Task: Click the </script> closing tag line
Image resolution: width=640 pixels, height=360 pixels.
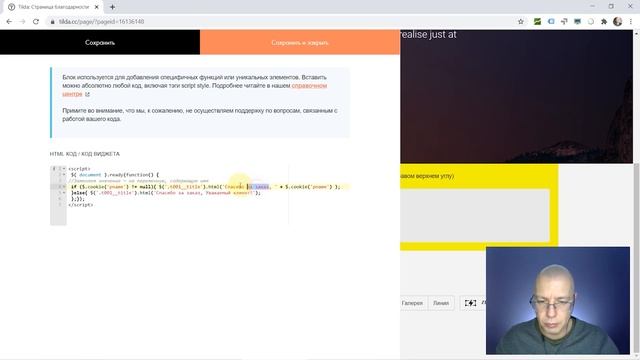Action: point(80,205)
